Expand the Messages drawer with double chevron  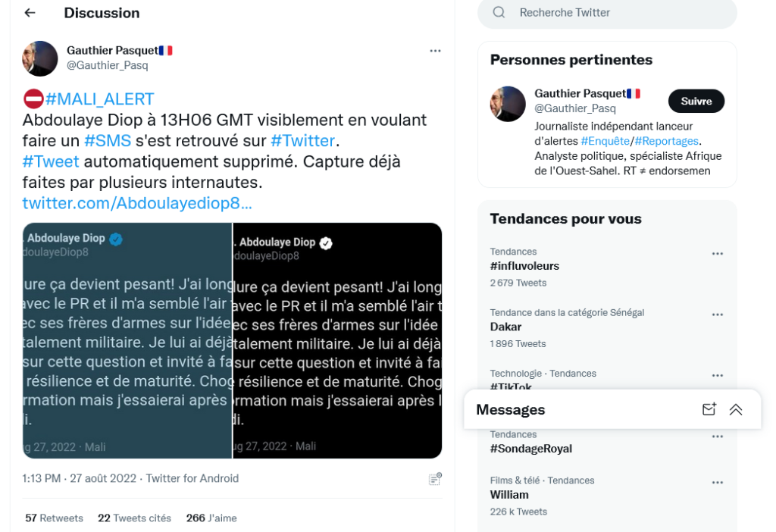click(735, 409)
